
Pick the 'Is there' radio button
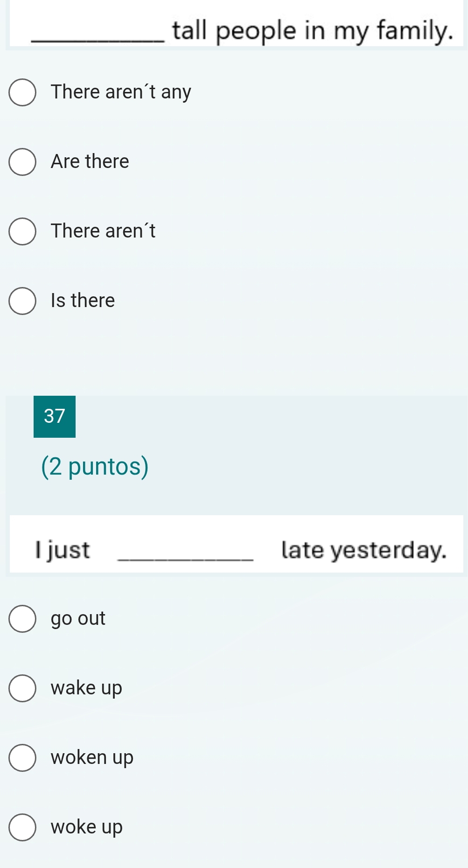coord(22,301)
